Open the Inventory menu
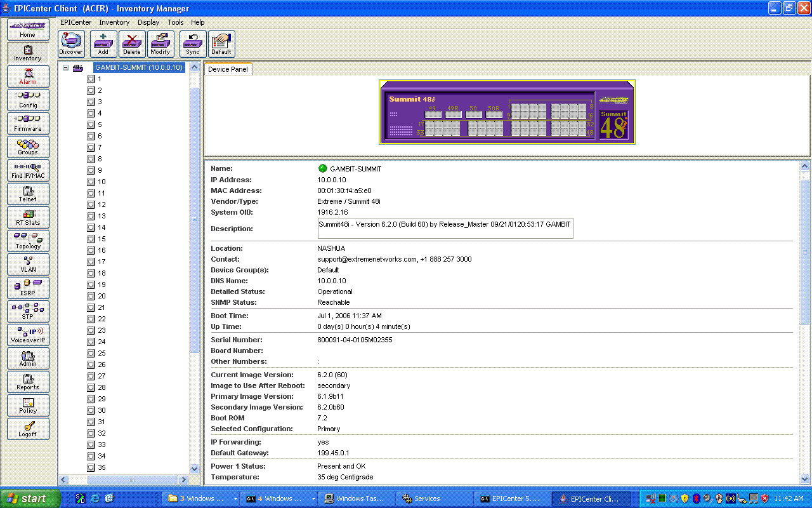Screen dimensions: 812x508 pos(114,22)
